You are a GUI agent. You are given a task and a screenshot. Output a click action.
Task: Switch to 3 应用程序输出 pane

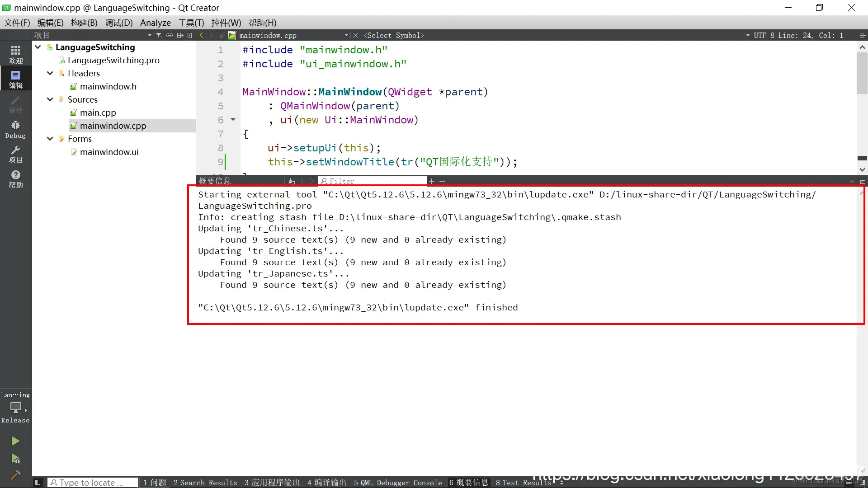(x=272, y=483)
